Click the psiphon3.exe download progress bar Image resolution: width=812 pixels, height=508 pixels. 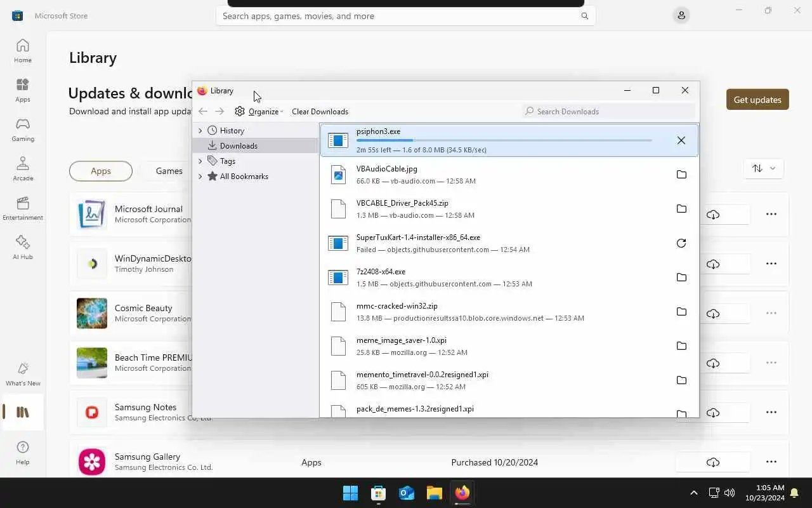click(x=504, y=140)
